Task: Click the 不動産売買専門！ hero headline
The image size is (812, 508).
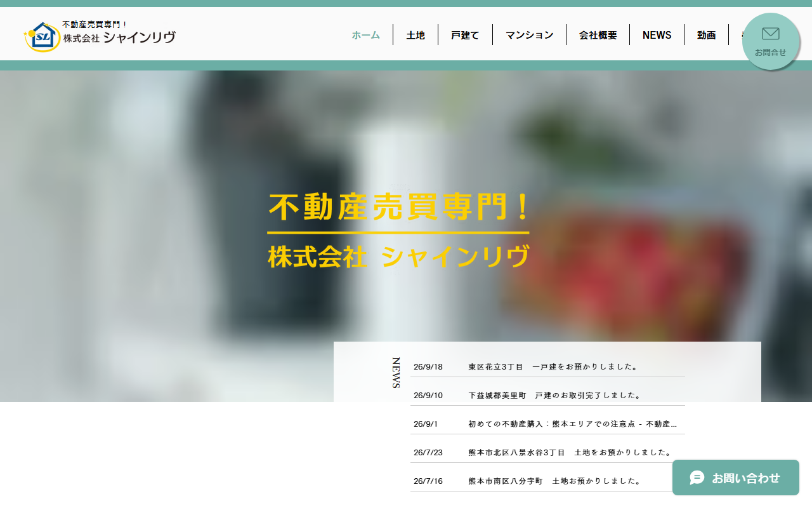Action: pos(398,207)
